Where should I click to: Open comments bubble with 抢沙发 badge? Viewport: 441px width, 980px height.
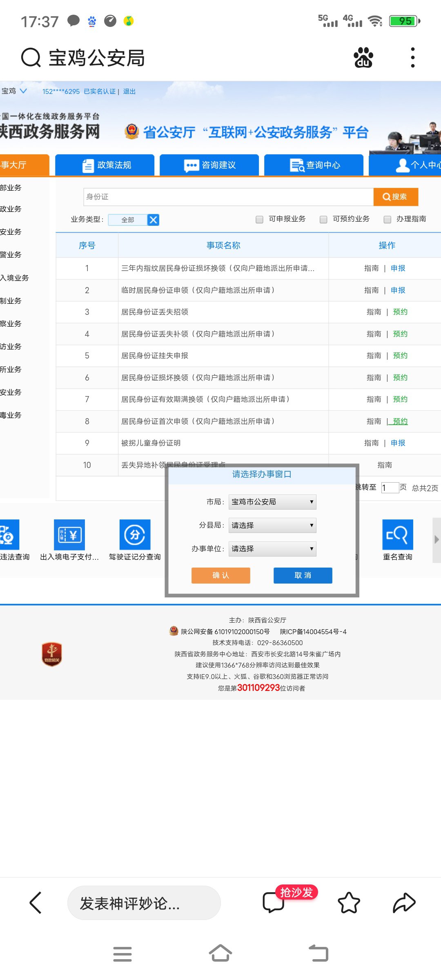(274, 902)
